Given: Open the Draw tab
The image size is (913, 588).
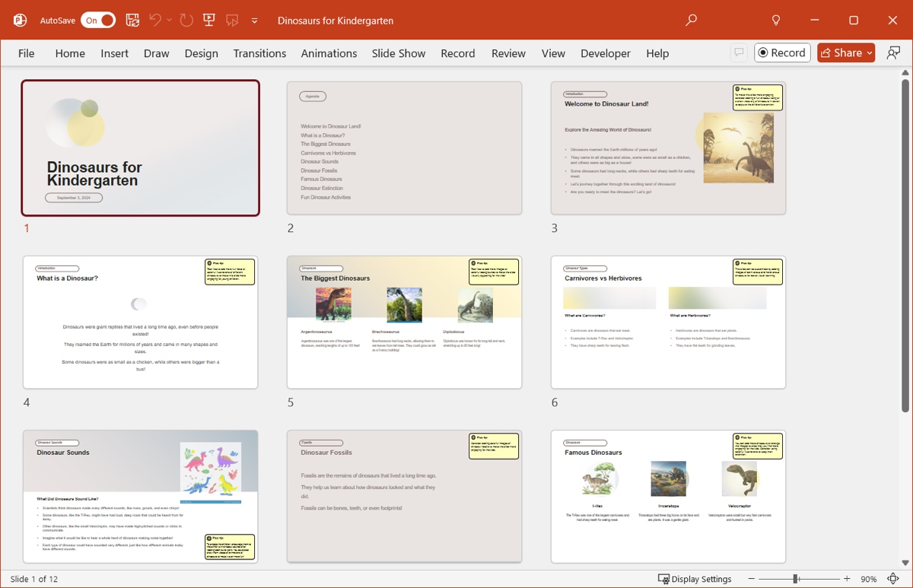Looking at the screenshot, I should pos(157,53).
